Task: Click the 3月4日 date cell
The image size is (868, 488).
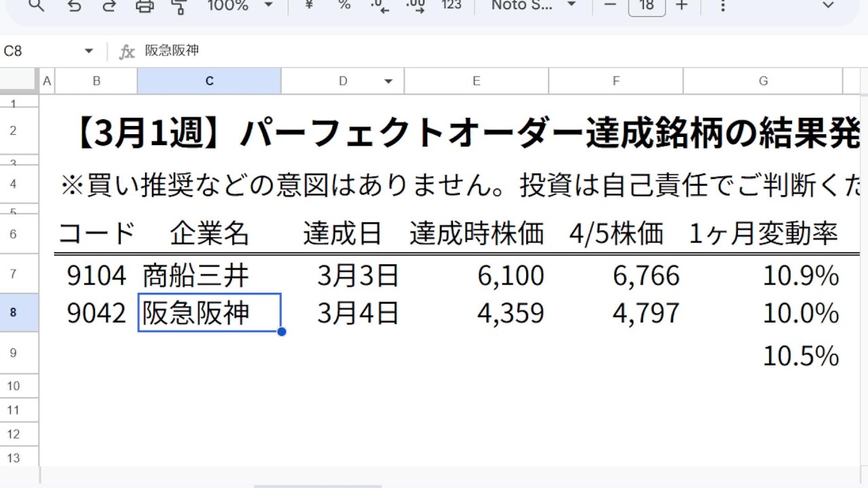Action: point(343,312)
